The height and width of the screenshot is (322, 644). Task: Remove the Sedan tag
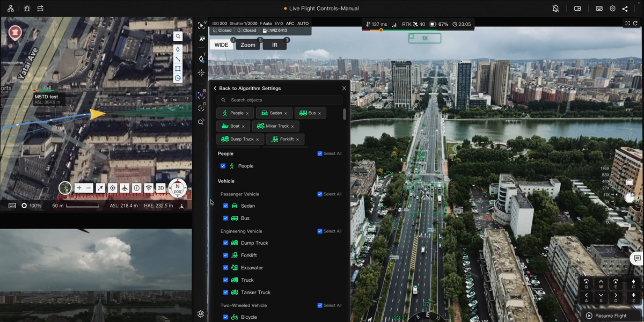pyautogui.click(x=286, y=113)
